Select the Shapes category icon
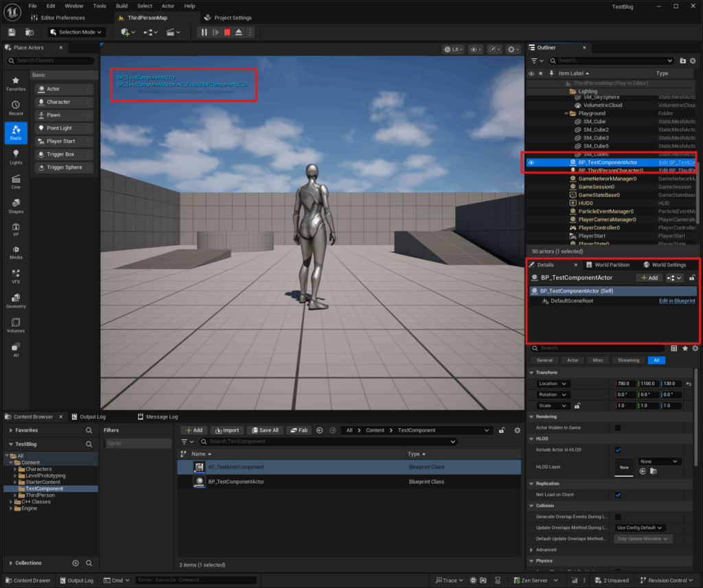The image size is (703, 588). tap(16, 206)
